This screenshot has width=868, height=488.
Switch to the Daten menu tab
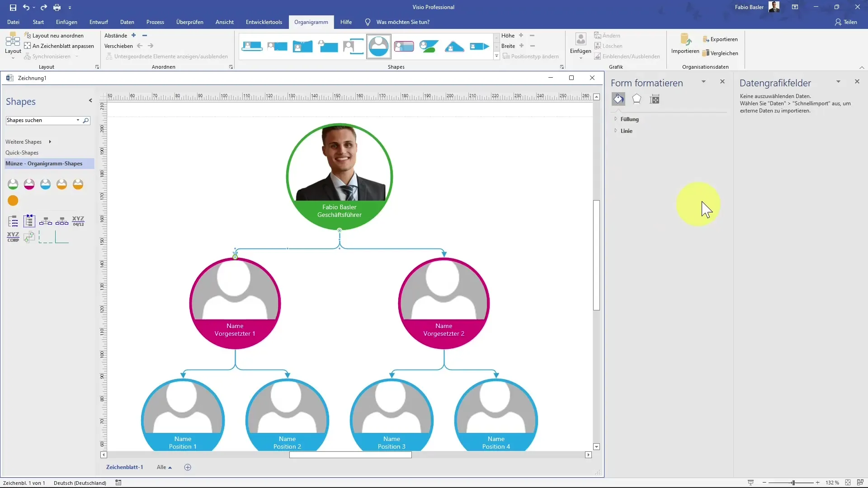click(x=127, y=22)
